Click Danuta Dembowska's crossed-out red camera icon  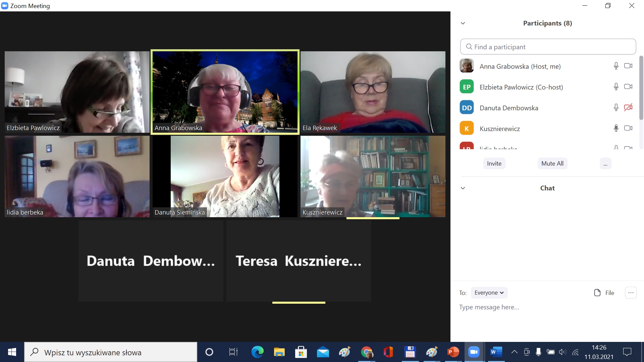pyautogui.click(x=628, y=108)
